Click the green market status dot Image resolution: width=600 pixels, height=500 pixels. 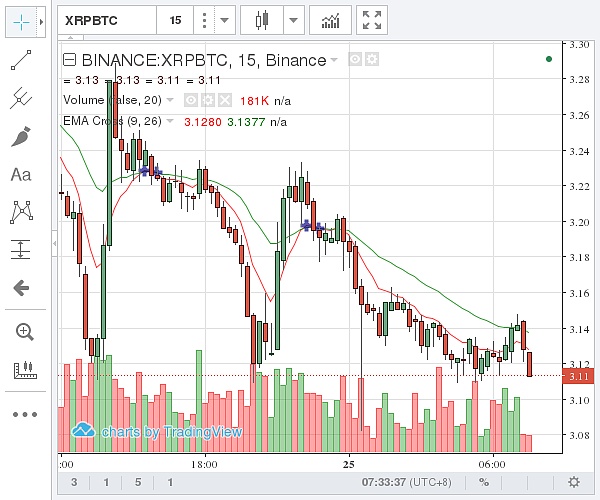(549, 59)
